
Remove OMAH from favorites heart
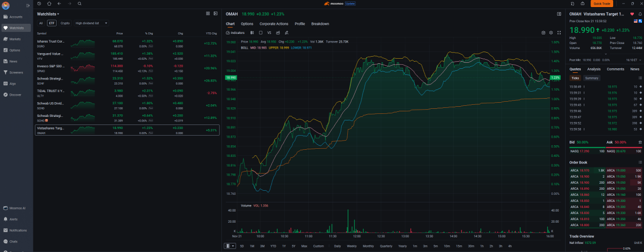(x=632, y=14)
